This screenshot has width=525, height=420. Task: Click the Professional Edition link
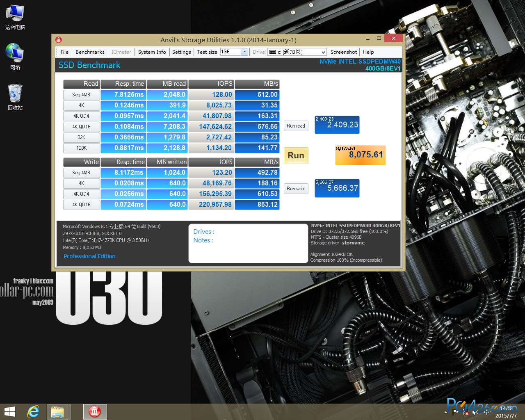click(89, 256)
